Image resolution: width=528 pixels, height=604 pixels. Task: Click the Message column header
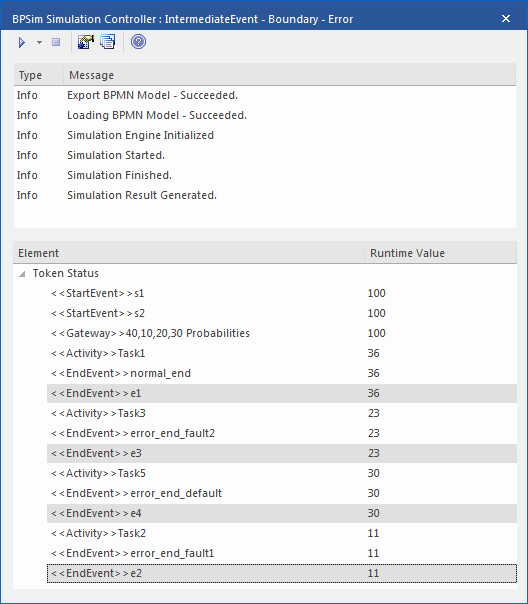coord(289,75)
